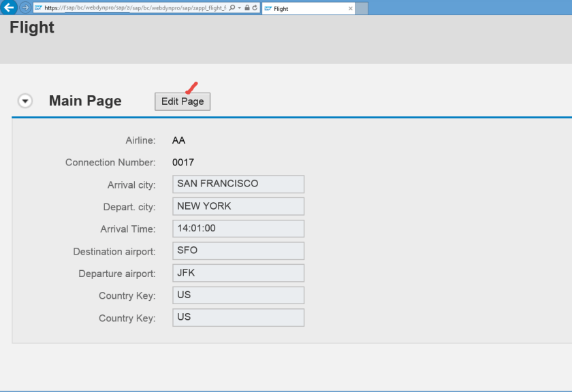Click the Departure airport field JFK
This screenshot has height=392, width=572.
tap(238, 274)
